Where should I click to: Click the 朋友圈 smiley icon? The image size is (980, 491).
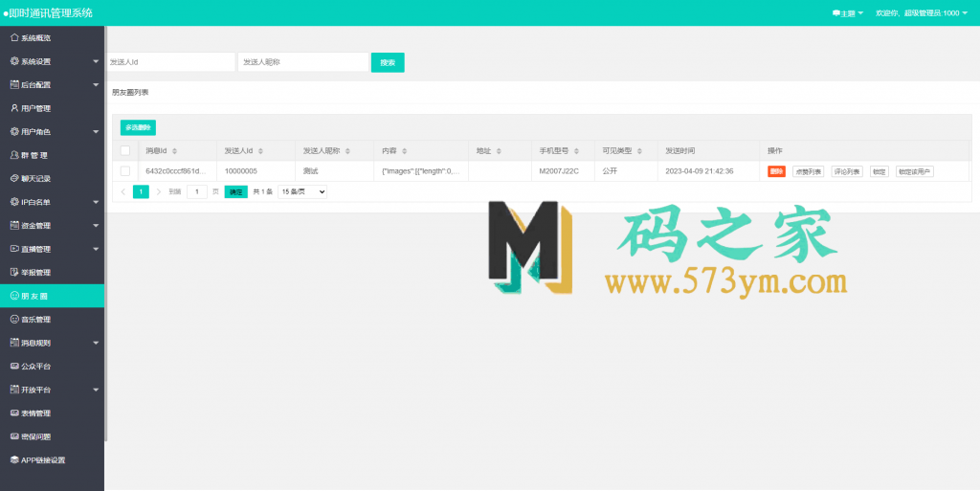pyautogui.click(x=14, y=296)
